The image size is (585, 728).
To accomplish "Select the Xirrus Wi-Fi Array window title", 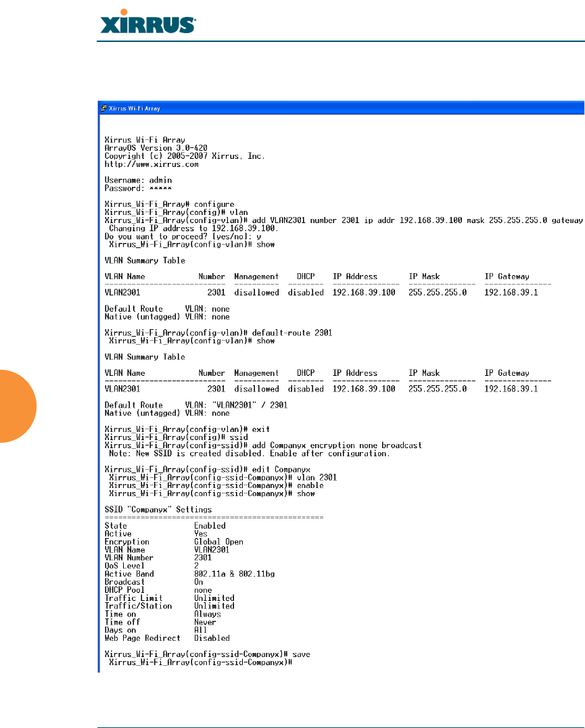I will point(135,109).
